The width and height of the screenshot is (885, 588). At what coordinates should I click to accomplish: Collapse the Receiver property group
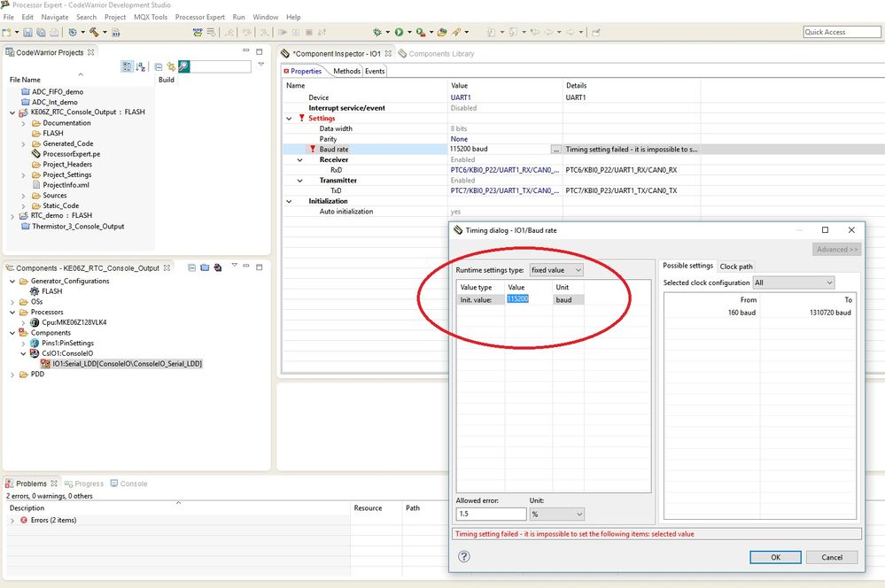pos(300,160)
